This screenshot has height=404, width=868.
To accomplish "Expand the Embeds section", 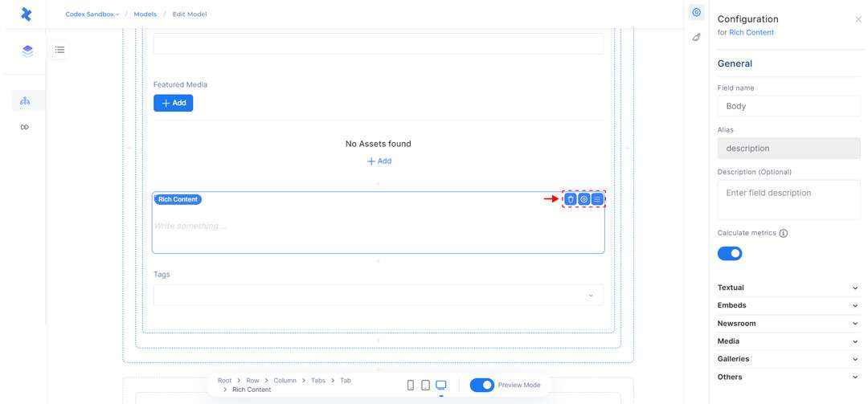I will [788, 305].
